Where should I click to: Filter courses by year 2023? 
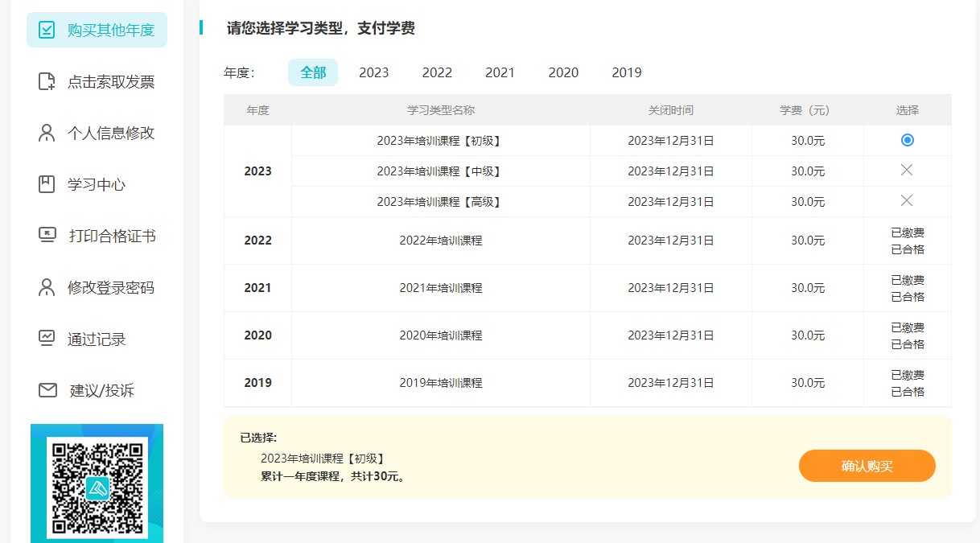click(x=373, y=72)
